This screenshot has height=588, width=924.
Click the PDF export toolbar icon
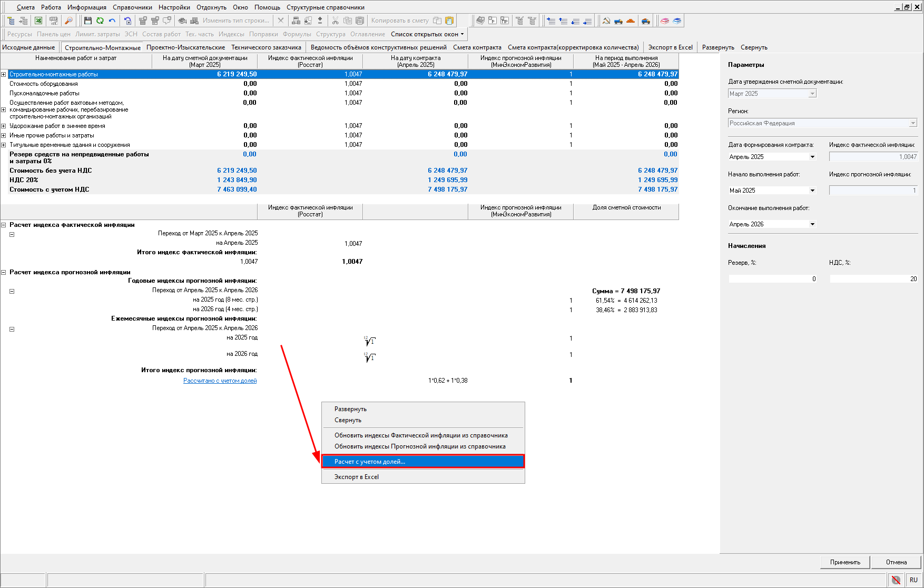pyautogui.click(x=53, y=21)
